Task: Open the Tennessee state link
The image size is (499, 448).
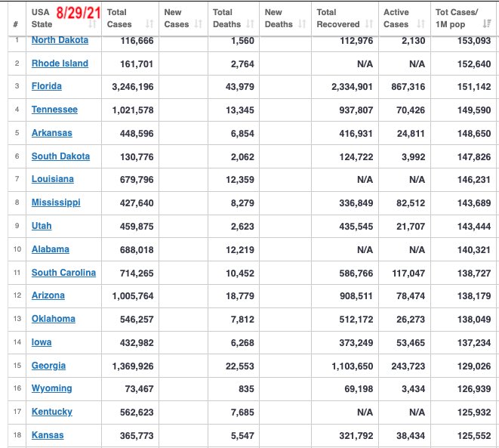Action: pyautogui.click(x=54, y=110)
